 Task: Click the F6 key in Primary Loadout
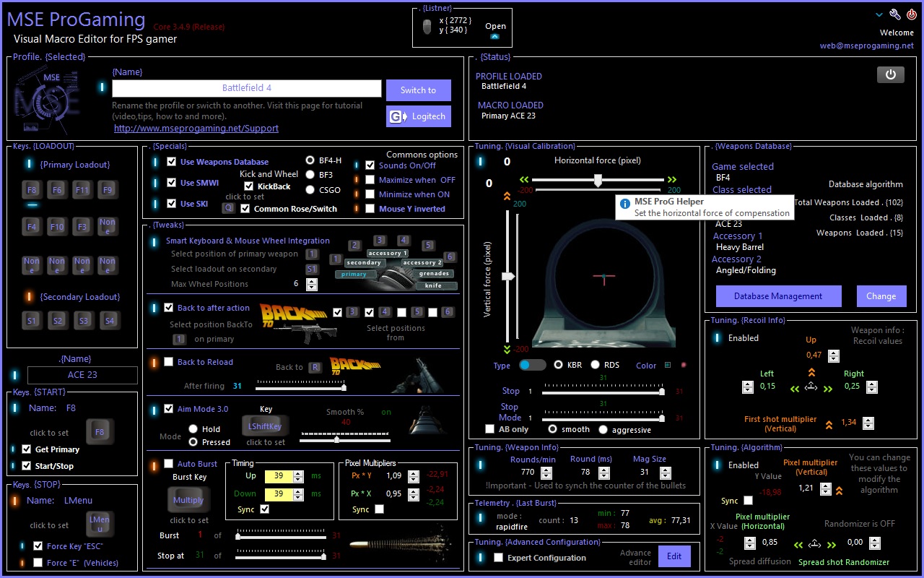(x=57, y=190)
